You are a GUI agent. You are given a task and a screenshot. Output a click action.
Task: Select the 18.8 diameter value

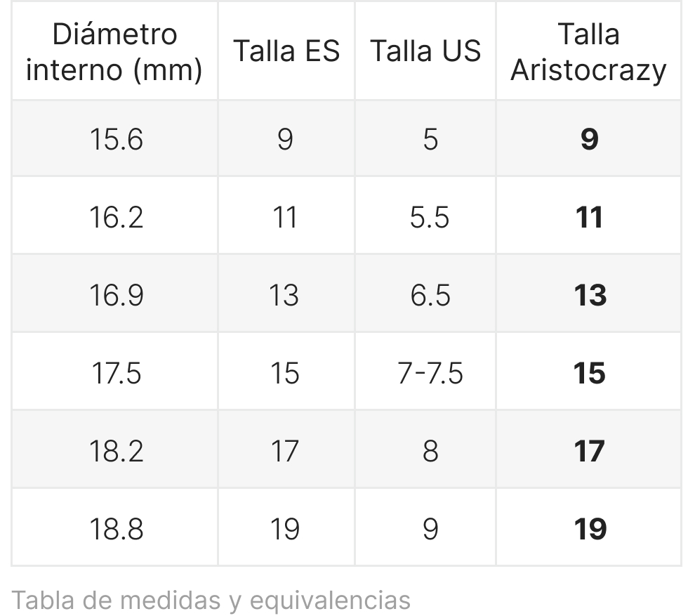coord(116,529)
